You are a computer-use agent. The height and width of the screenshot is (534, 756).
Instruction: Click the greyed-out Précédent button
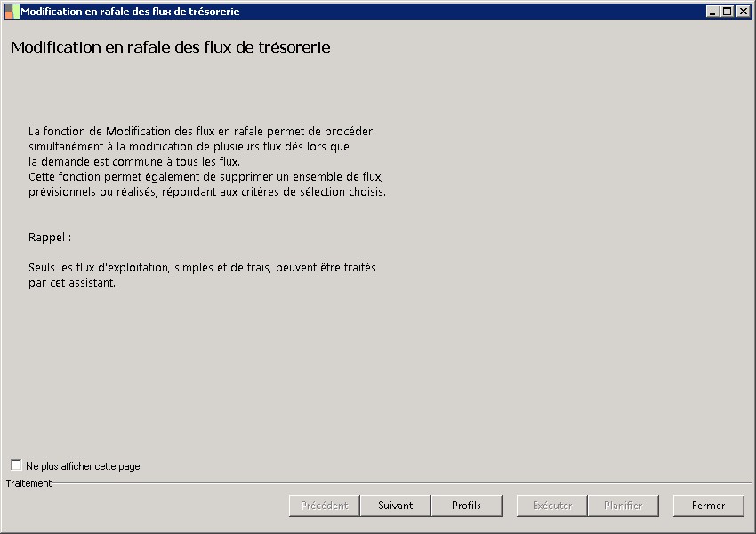324,506
